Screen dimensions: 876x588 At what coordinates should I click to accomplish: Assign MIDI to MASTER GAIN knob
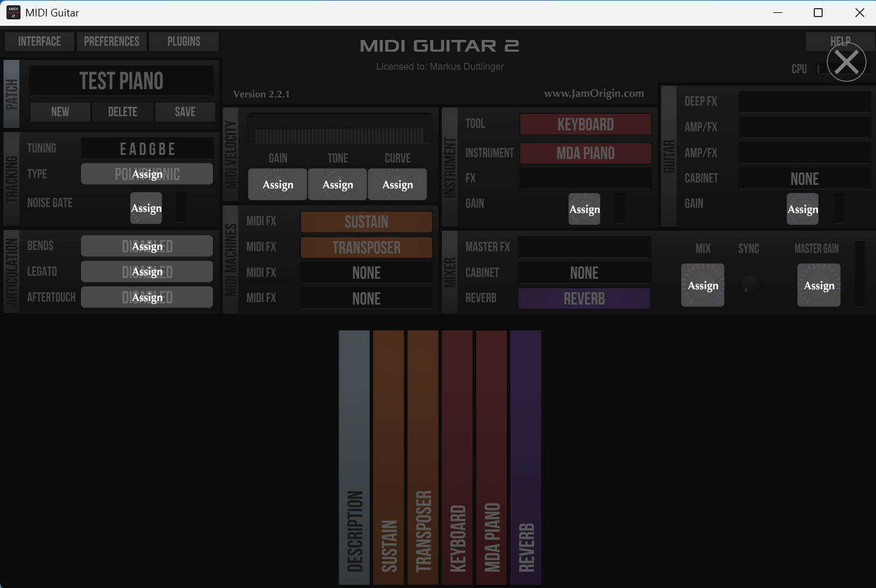click(x=819, y=285)
